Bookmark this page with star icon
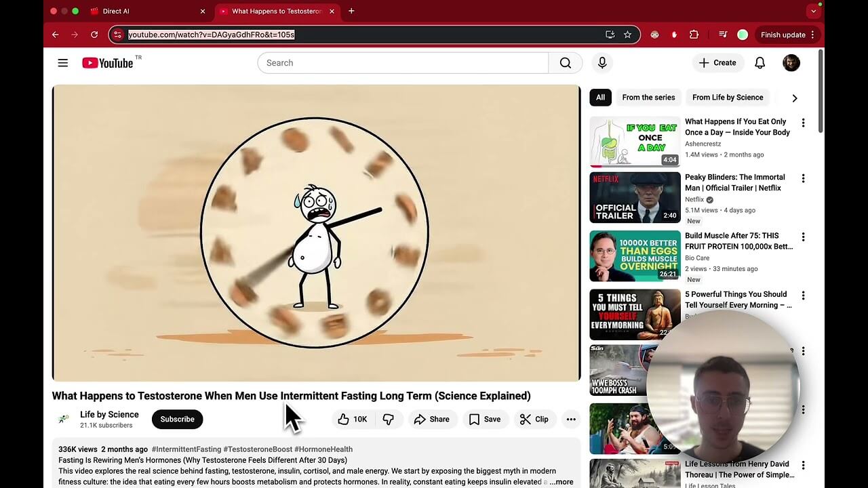Screen dimensions: 868x488 coord(627,35)
